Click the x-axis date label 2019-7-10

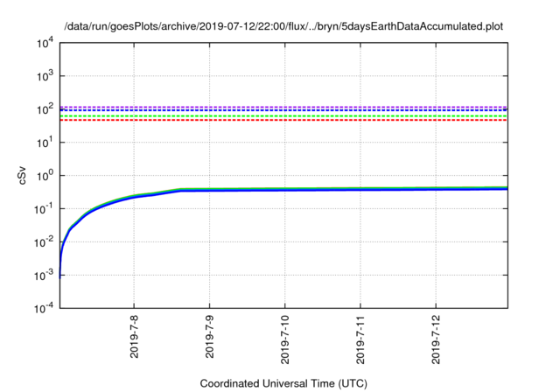pos(285,339)
